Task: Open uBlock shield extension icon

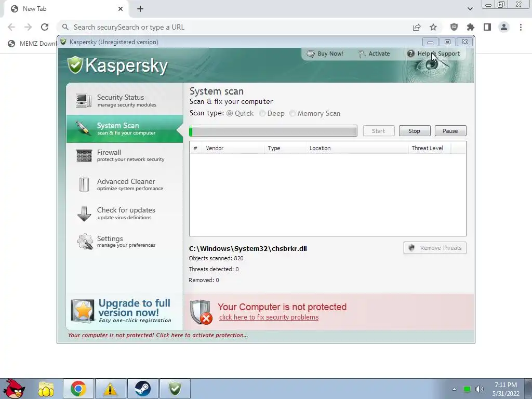Action: 454,27
